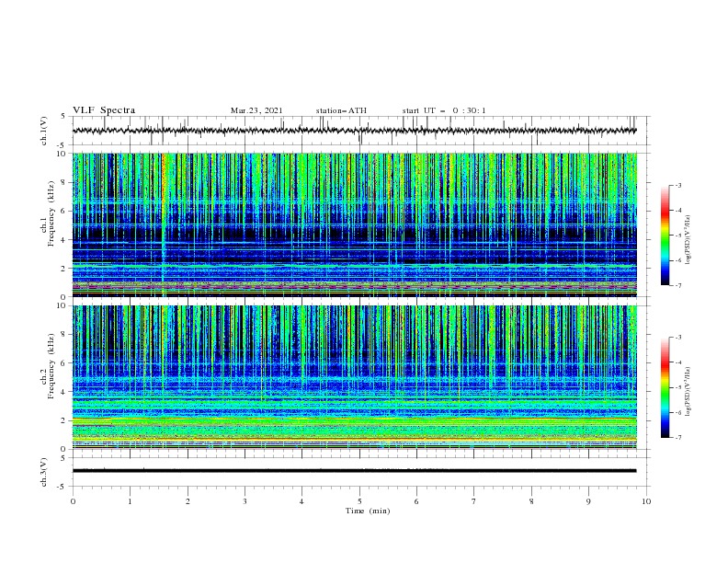Click the ch.1 voltage waveform trace
This screenshot has height=563, width=728.
(354, 131)
